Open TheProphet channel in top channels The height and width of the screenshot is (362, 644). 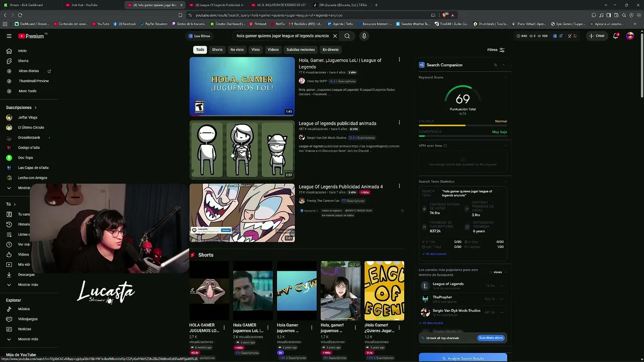pyautogui.click(x=442, y=297)
